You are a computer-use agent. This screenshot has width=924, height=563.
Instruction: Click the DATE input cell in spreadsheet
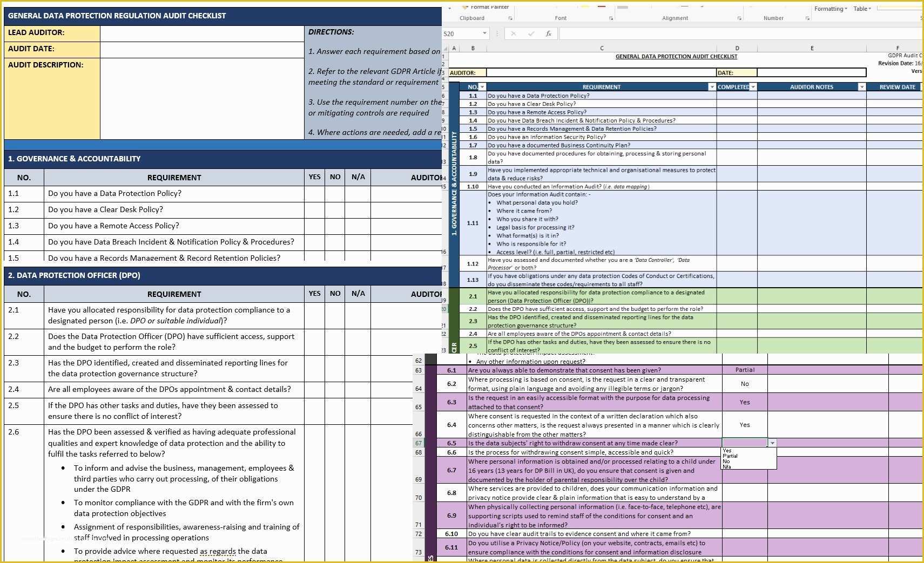[x=812, y=72]
